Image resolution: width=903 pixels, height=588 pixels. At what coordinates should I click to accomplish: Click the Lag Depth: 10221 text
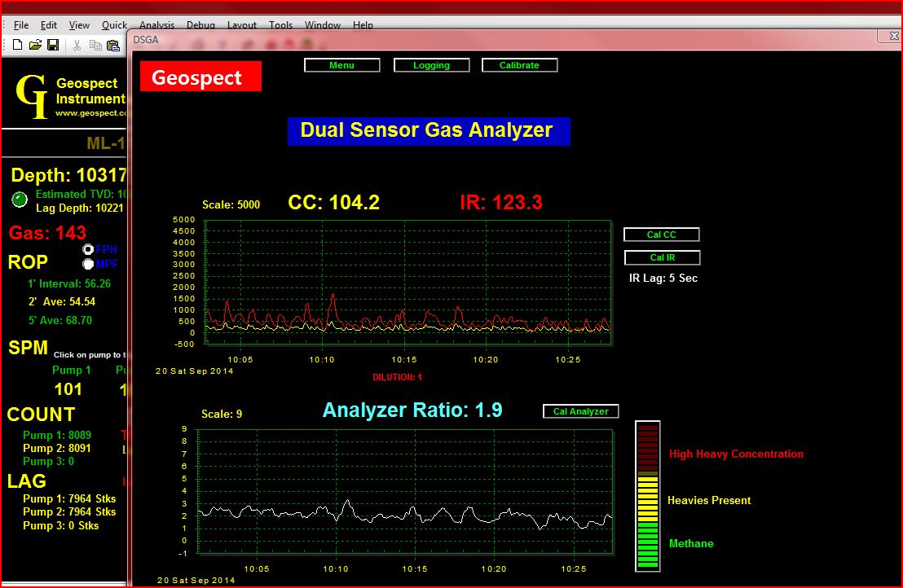(80, 208)
